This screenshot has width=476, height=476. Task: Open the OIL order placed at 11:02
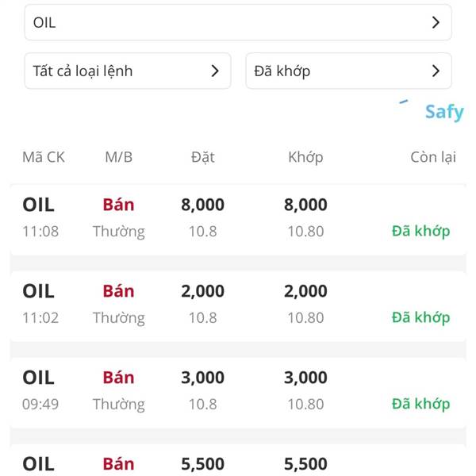pyautogui.click(x=238, y=305)
